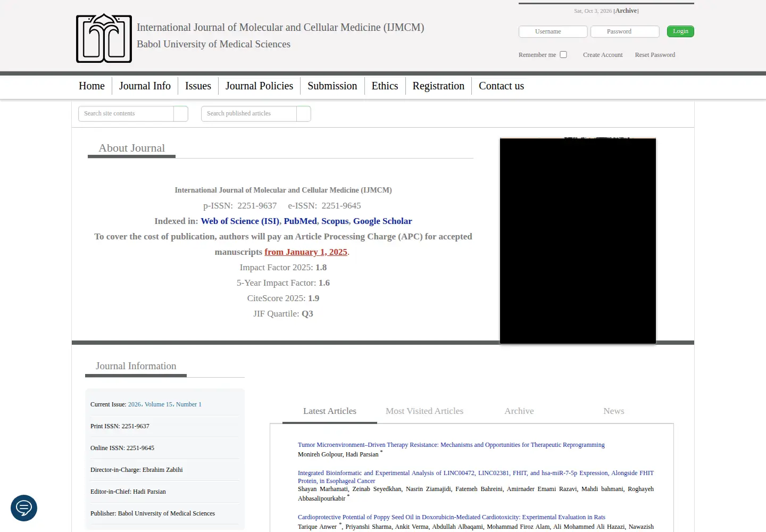Viewport: 766px width, 532px height.
Task: Open the Number 1 issue link
Action: 189,404
